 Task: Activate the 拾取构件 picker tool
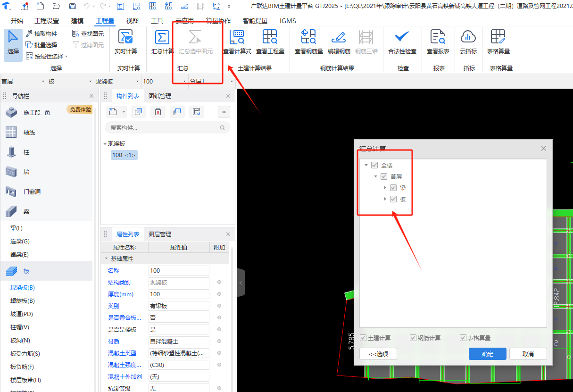point(42,33)
